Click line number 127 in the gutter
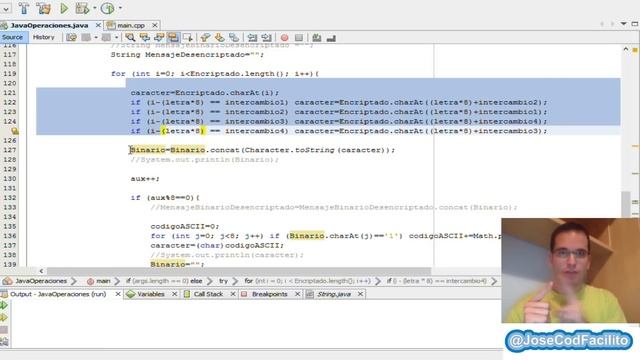 10,150
